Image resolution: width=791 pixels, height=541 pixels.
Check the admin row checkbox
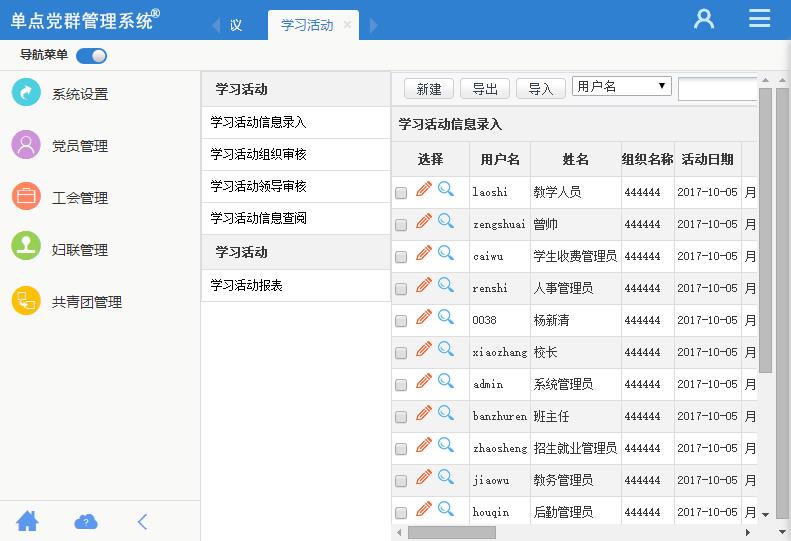click(x=401, y=385)
